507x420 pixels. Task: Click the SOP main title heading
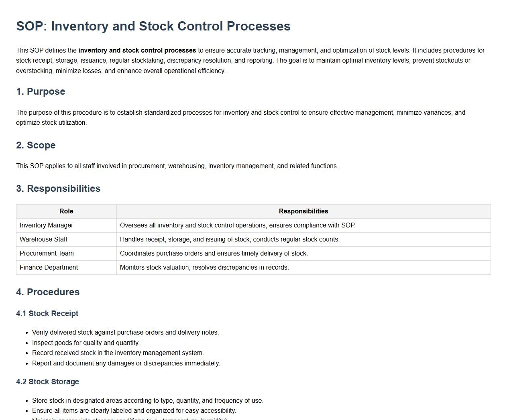153,26
